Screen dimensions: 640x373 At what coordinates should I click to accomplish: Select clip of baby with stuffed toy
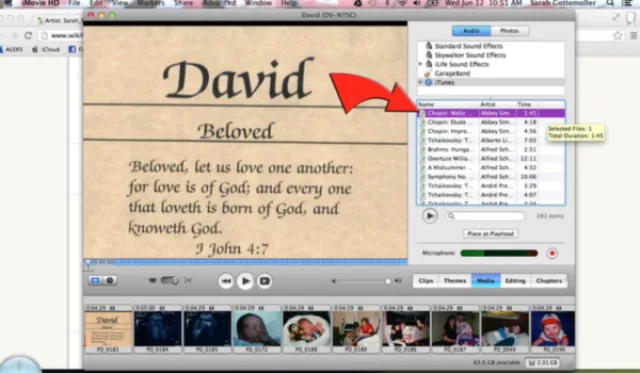pyautogui.click(x=306, y=329)
